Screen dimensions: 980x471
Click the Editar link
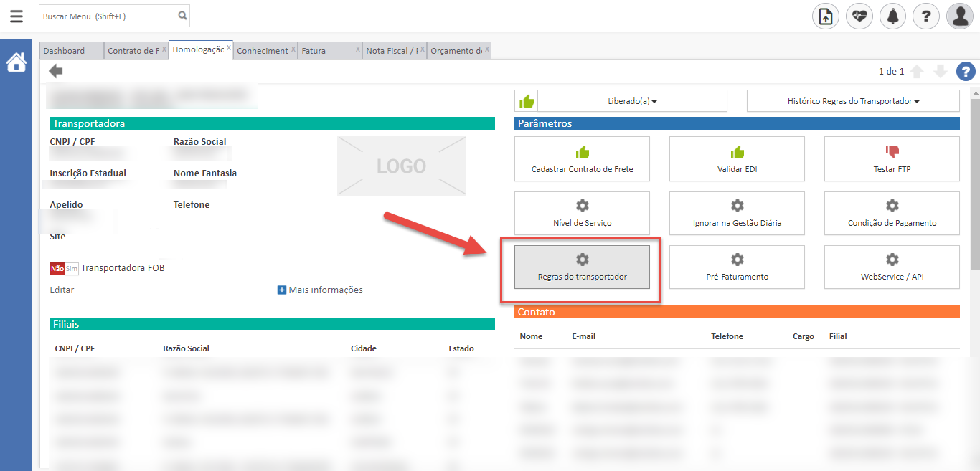click(62, 290)
